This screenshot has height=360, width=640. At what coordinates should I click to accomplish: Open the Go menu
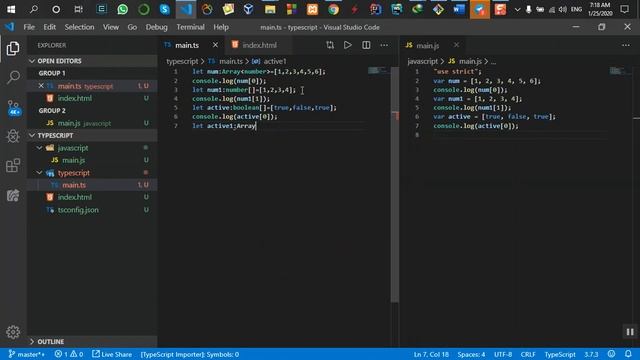click(132, 27)
